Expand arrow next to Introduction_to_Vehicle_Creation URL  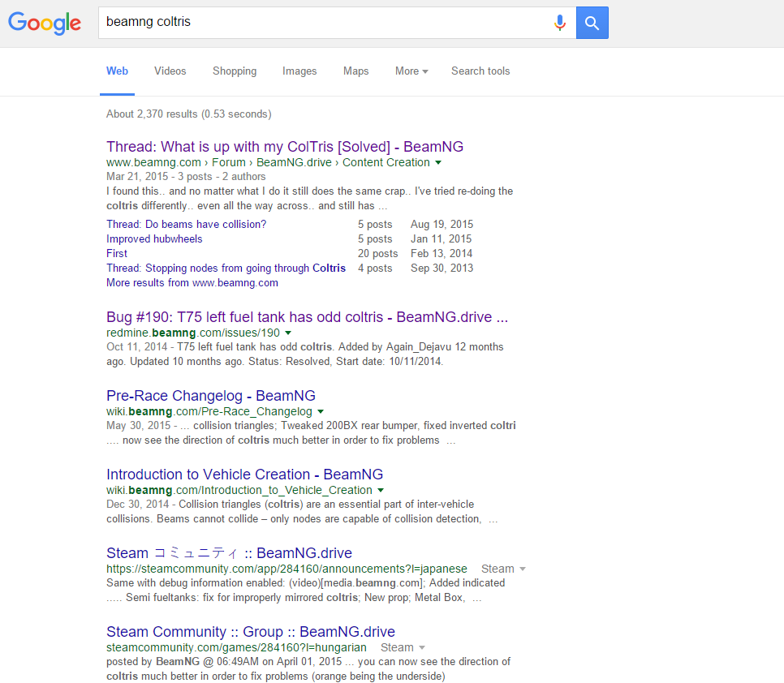(x=381, y=490)
